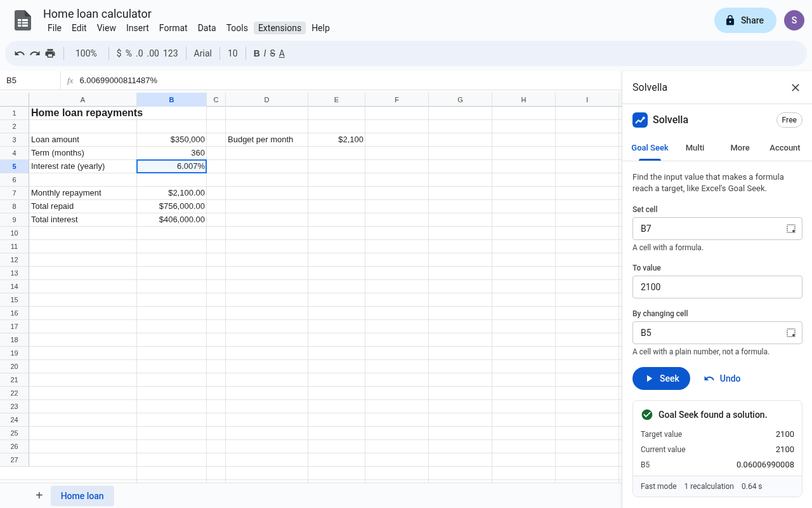Open the Arial font dropdown
The width and height of the screenshot is (812, 508).
203,53
